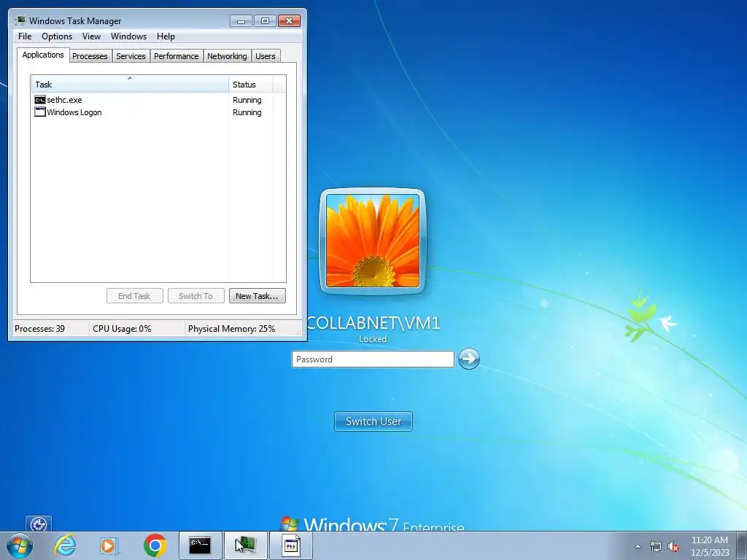
Task: Minimize the Windows Task Manager window
Action: coord(241,21)
